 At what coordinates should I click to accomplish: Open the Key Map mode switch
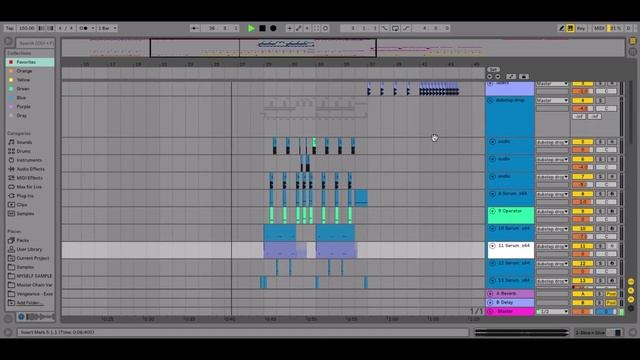coord(581,28)
